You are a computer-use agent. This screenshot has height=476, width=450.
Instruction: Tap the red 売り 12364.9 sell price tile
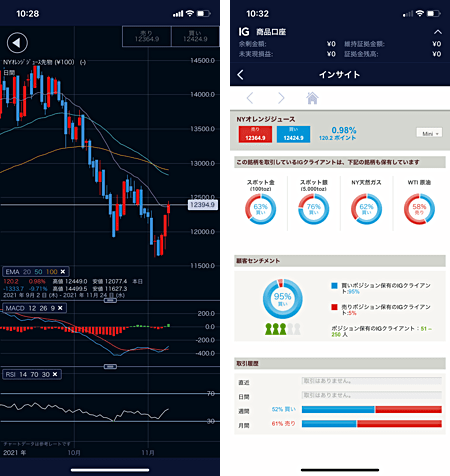pos(255,134)
